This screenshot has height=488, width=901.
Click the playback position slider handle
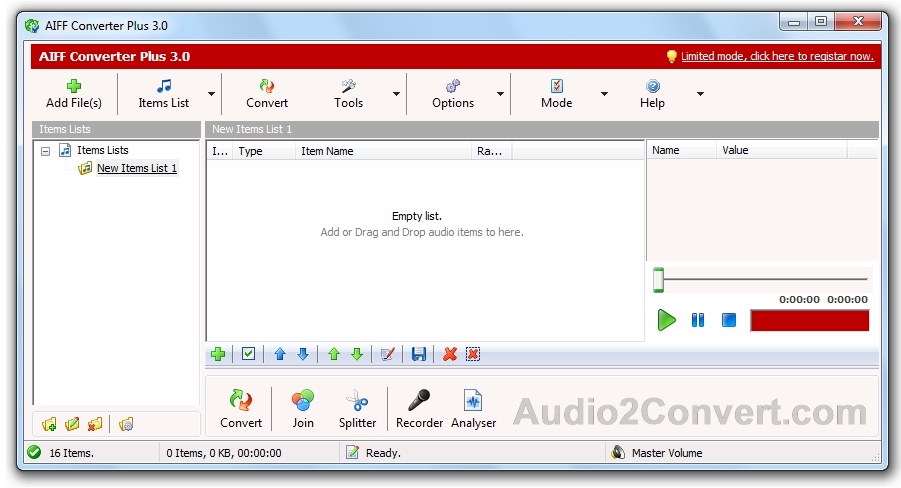tap(659, 280)
